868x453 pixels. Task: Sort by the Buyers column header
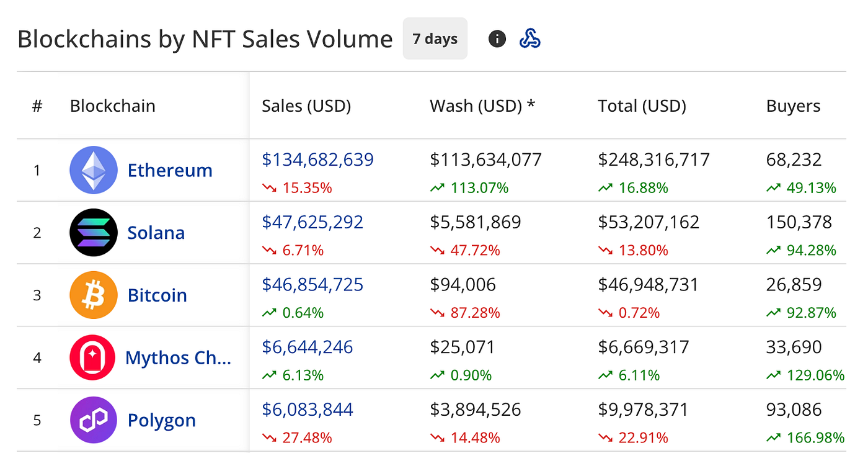click(x=794, y=106)
